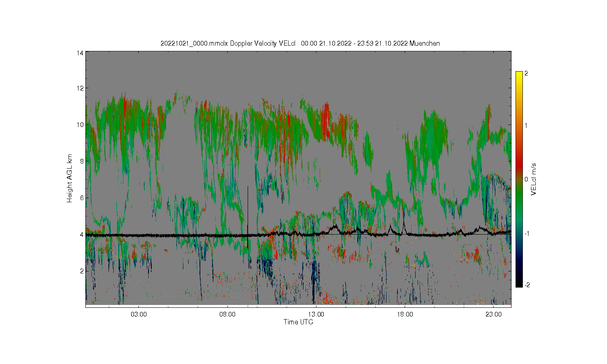Click the colorbar tick label 1
607x364 pixels.
pyautogui.click(x=526, y=125)
